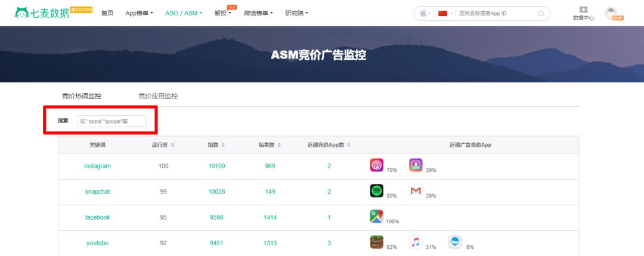The image size is (644, 256).
Task: Open the youtube keyword link
Action: (97, 243)
